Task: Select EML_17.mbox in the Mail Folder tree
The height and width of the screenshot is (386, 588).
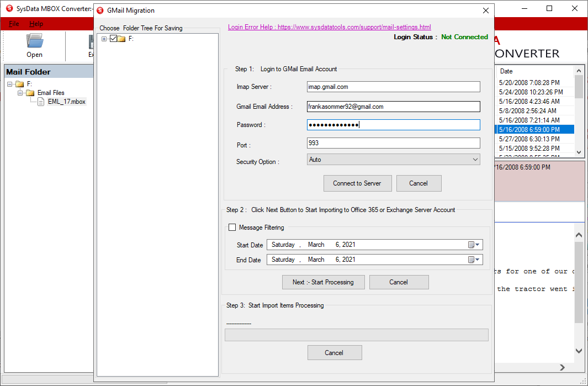Action: click(67, 102)
